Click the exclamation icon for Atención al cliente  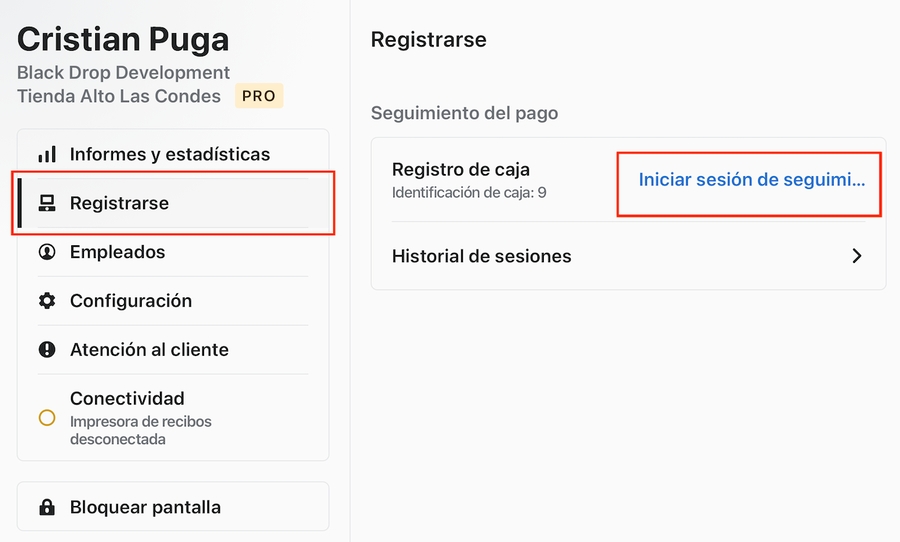point(47,350)
